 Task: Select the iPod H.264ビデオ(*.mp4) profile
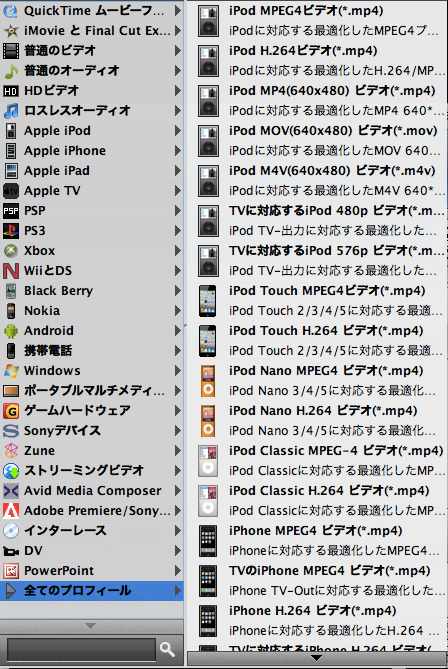click(318, 61)
